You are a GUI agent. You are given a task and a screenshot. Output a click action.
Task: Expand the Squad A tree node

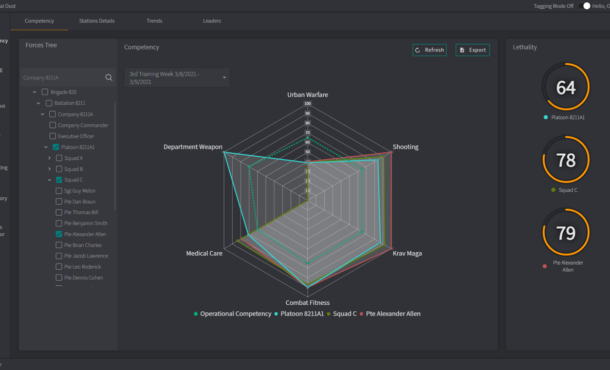point(49,158)
